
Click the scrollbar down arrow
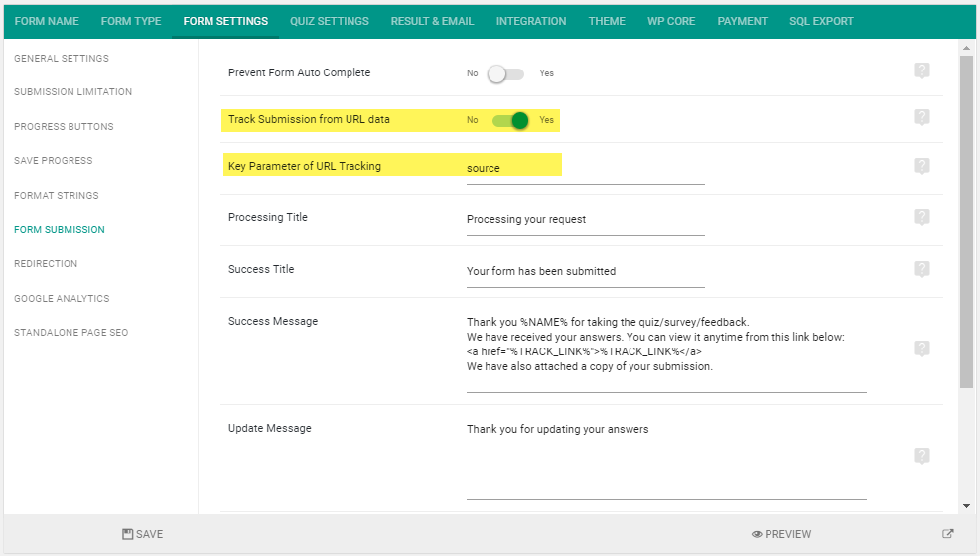966,506
